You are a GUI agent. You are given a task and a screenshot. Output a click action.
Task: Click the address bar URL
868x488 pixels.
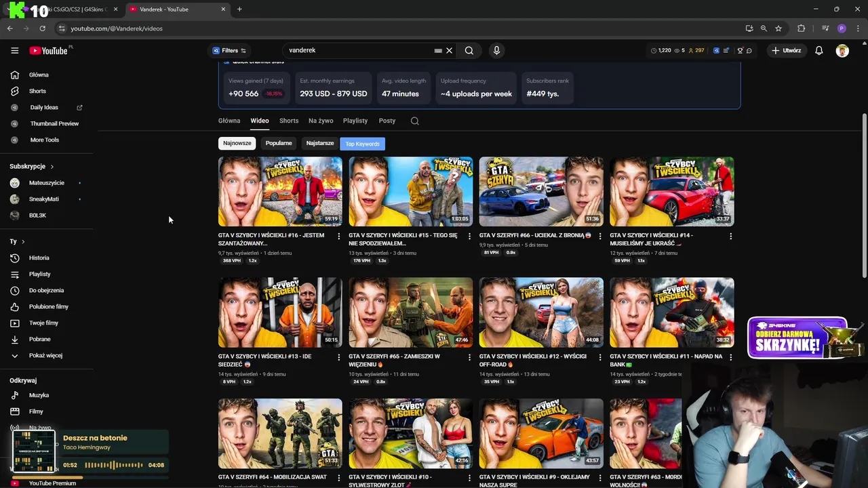pyautogui.click(x=117, y=28)
